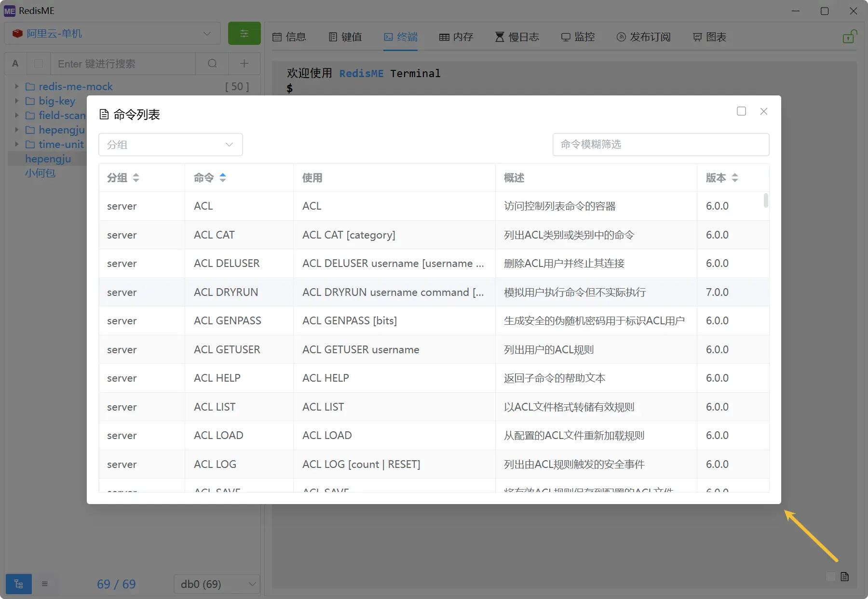Image resolution: width=868 pixels, height=599 pixels.
Task: Expand the field-scan folder arrow
Action: pos(16,115)
